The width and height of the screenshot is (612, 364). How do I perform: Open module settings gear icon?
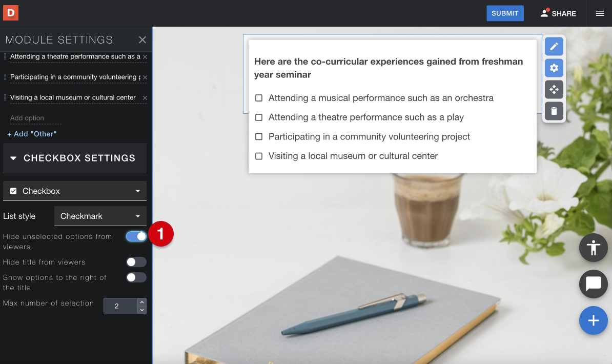pos(554,68)
